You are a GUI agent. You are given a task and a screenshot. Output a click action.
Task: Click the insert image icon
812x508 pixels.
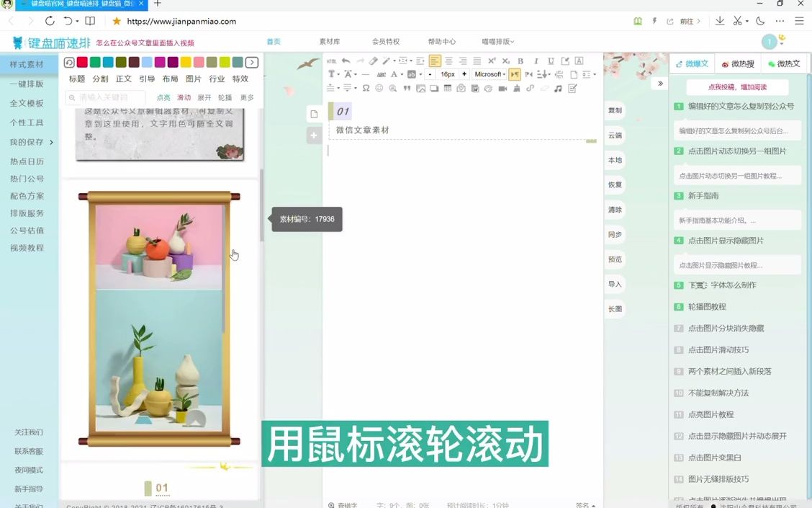click(x=420, y=87)
